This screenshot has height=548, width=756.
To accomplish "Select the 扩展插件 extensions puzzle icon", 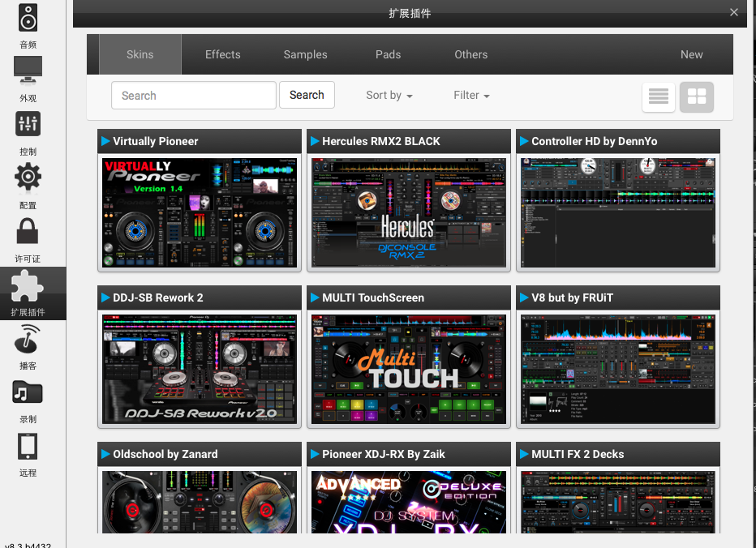I will pyautogui.click(x=28, y=286).
